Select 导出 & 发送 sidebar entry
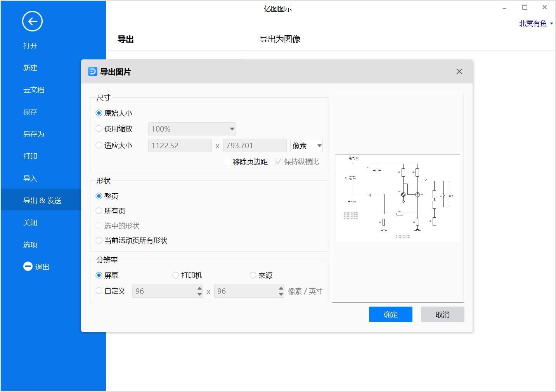The height and width of the screenshot is (392, 556). click(x=42, y=201)
